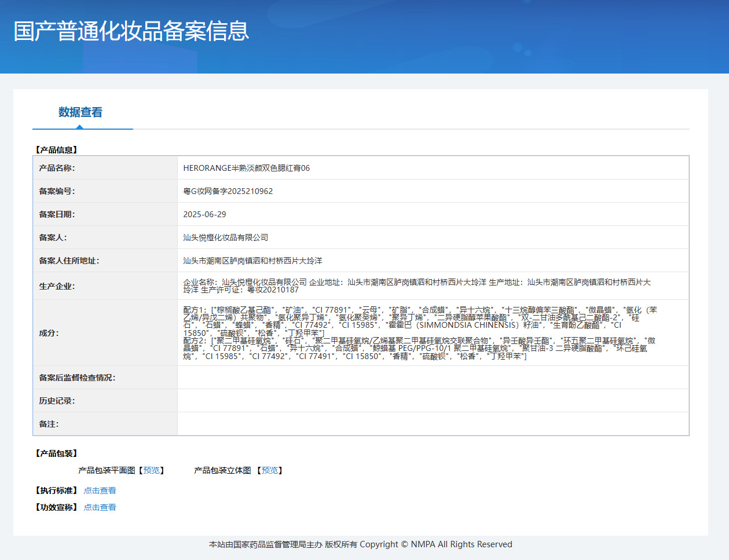Click the 备案人: row label
The width and height of the screenshot is (729, 560).
53,237
